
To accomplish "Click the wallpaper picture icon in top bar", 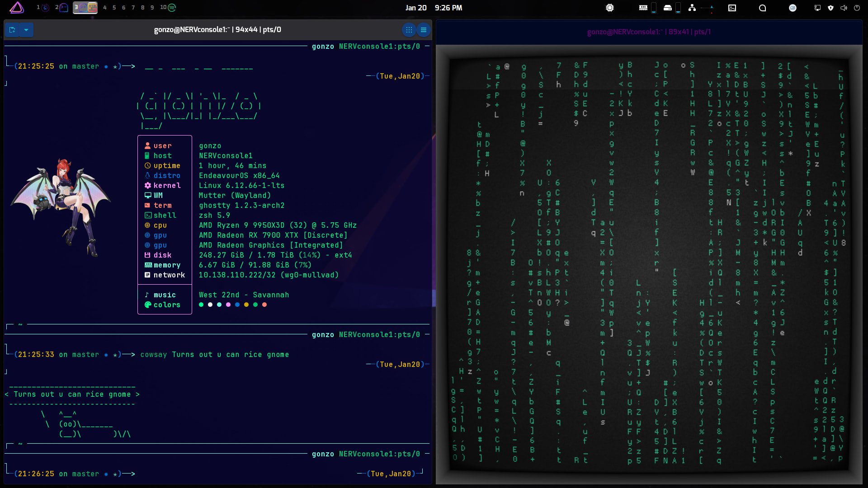I will (x=732, y=8).
